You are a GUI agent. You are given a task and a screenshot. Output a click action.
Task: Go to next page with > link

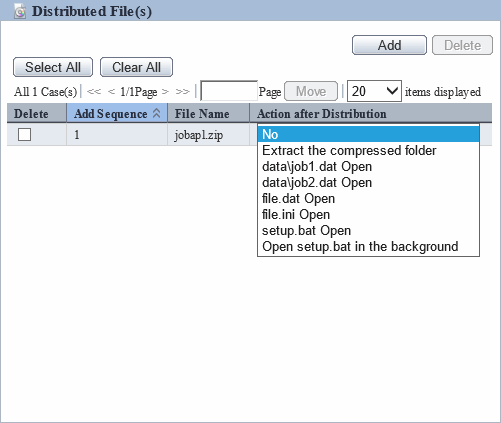[x=165, y=91]
